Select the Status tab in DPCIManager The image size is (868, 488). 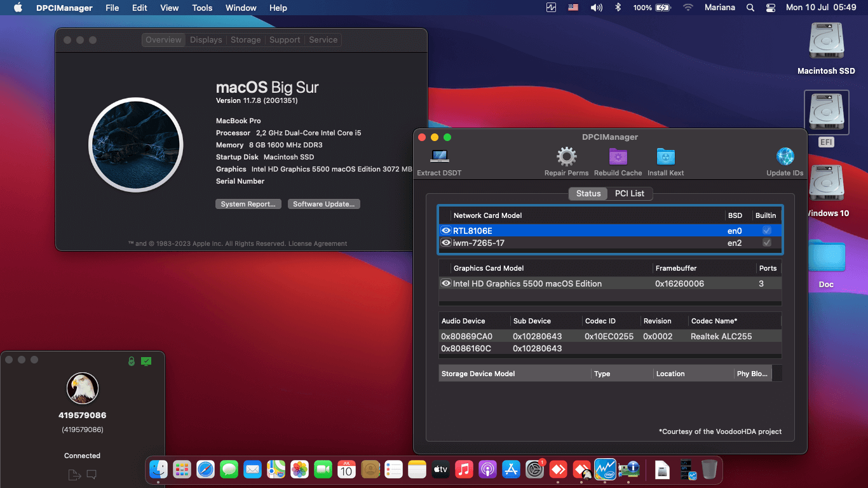pyautogui.click(x=588, y=193)
